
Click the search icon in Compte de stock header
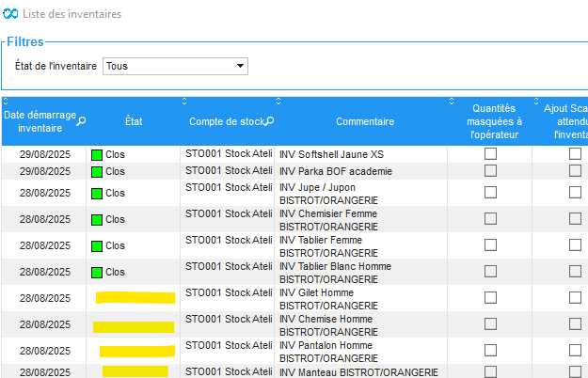coord(270,120)
